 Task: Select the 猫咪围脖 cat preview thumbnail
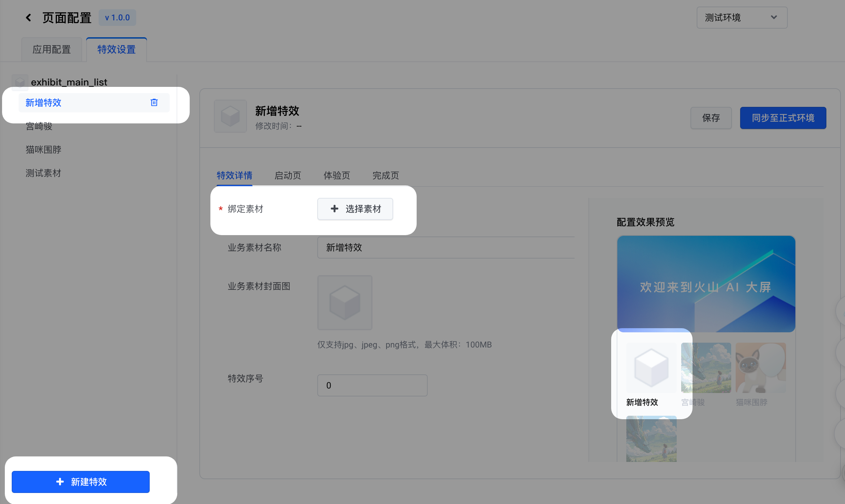click(x=761, y=367)
